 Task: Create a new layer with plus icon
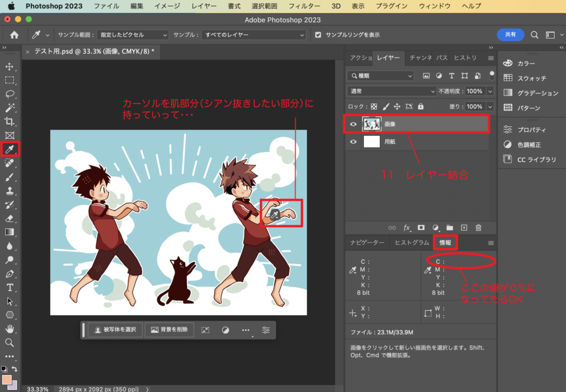464,227
